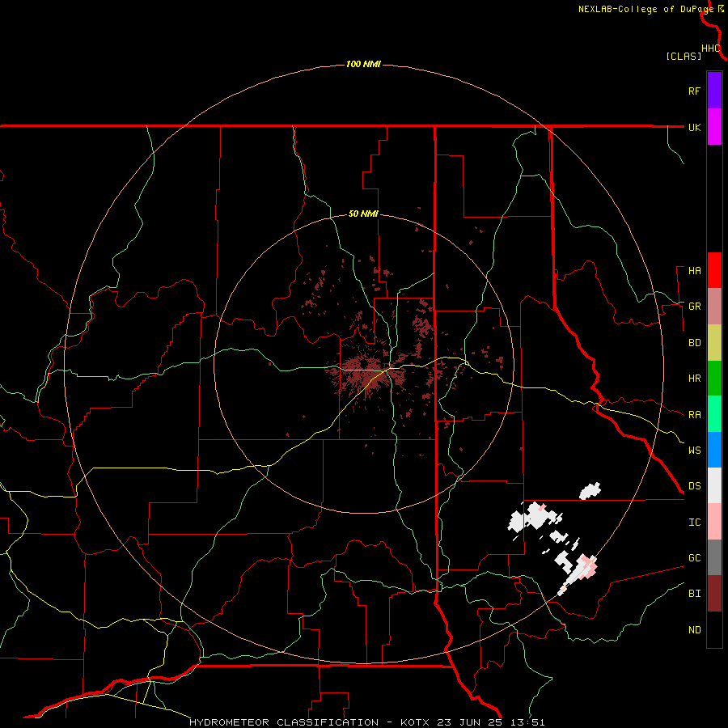Select the red HA legend swatch
The image size is (728, 728).
click(714, 270)
